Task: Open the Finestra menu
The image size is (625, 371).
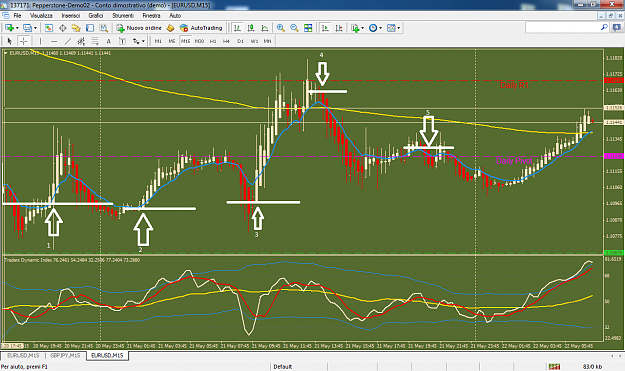Action: pyautogui.click(x=151, y=16)
